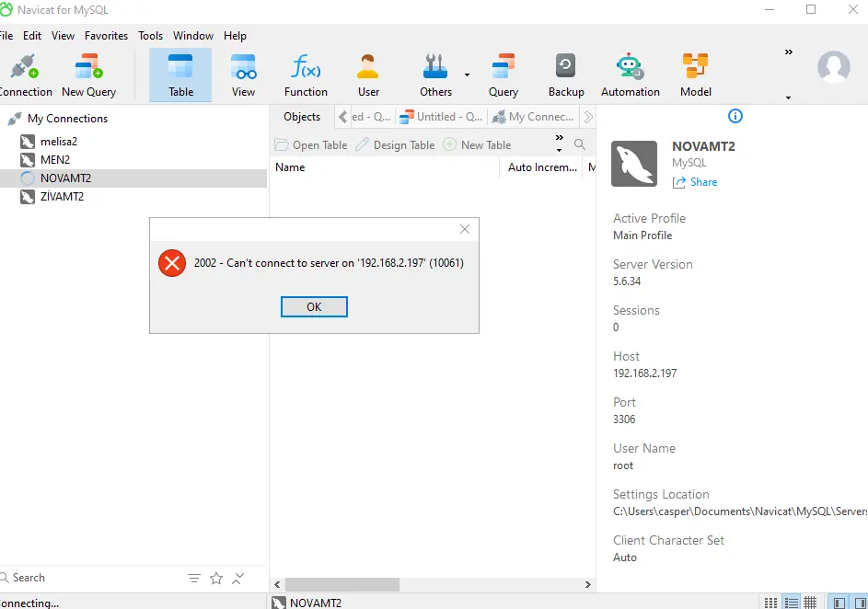Open the Help menu
Screen dimensions: 868x609
[x=235, y=35]
